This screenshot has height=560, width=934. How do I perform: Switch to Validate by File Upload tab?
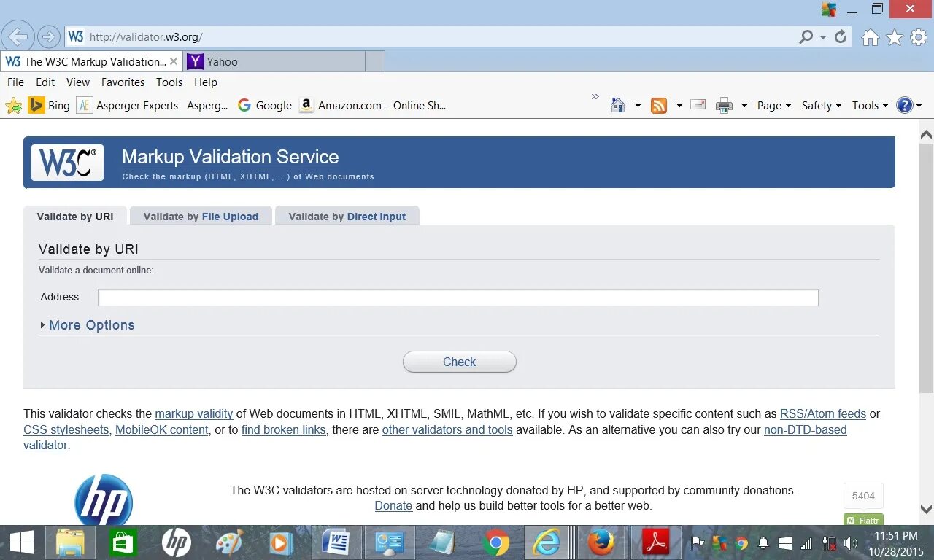201,216
